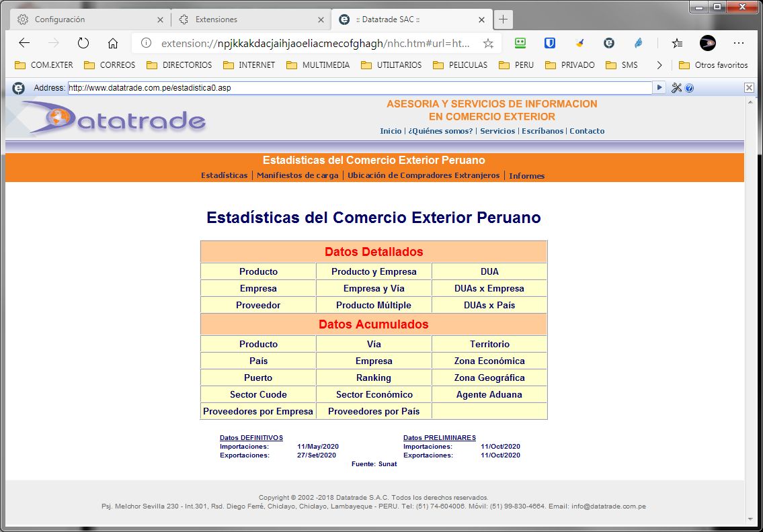Open Agente Aduana link
Image resolution: width=763 pixels, height=532 pixels.
pyautogui.click(x=489, y=394)
